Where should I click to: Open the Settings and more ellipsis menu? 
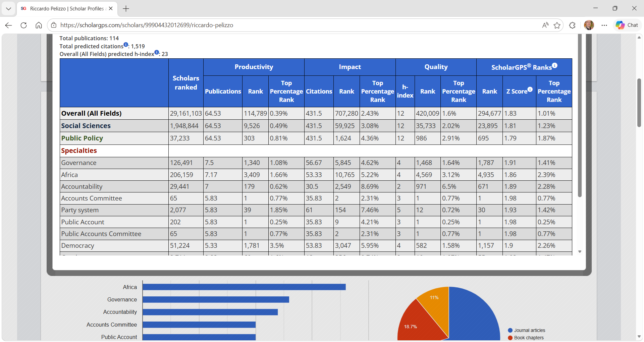click(x=604, y=25)
